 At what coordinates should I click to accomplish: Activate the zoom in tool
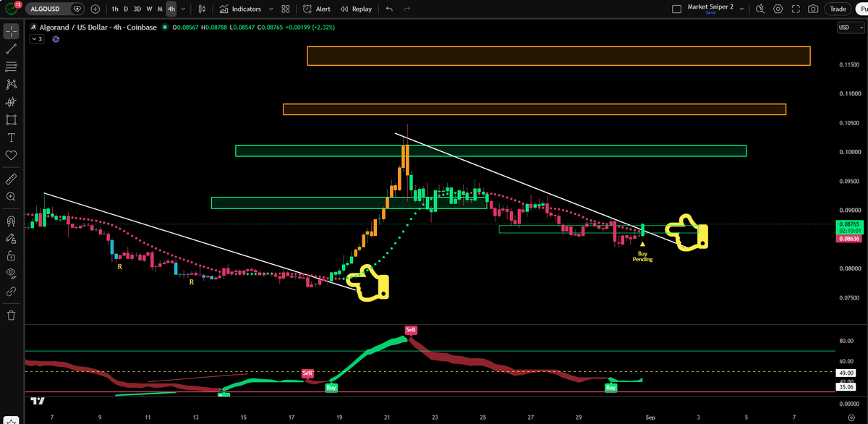tap(12, 196)
